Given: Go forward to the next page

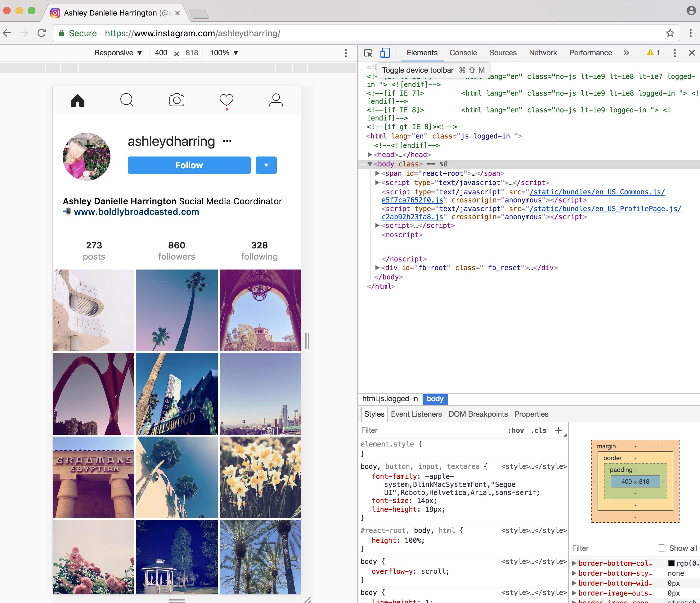Looking at the screenshot, I should pos(24,33).
